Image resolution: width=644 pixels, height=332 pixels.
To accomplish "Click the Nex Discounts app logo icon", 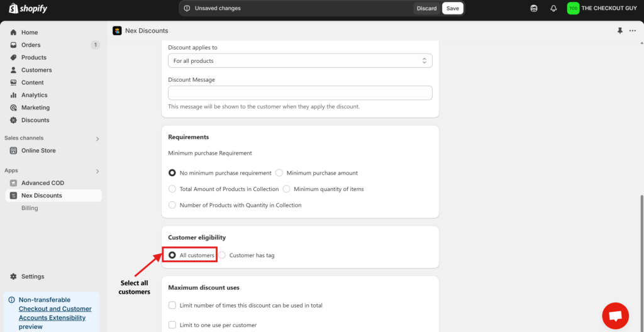I will pyautogui.click(x=117, y=31).
